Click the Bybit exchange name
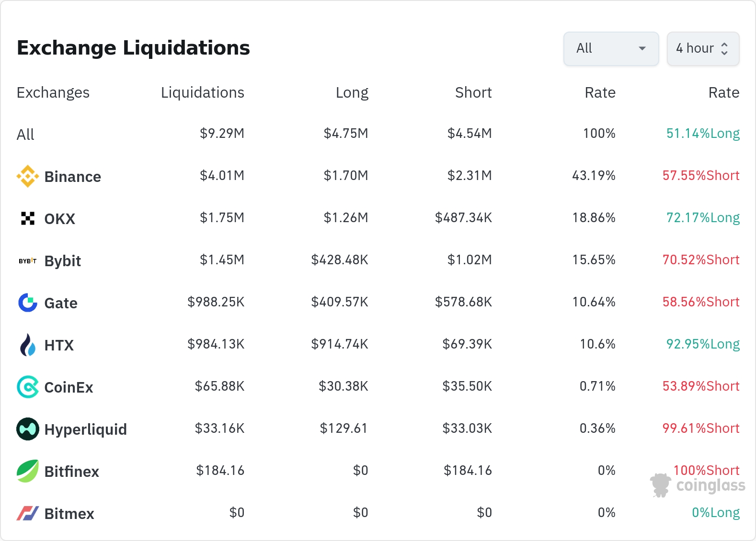The width and height of the screenshot is (756, 541). tap(62, 261)
